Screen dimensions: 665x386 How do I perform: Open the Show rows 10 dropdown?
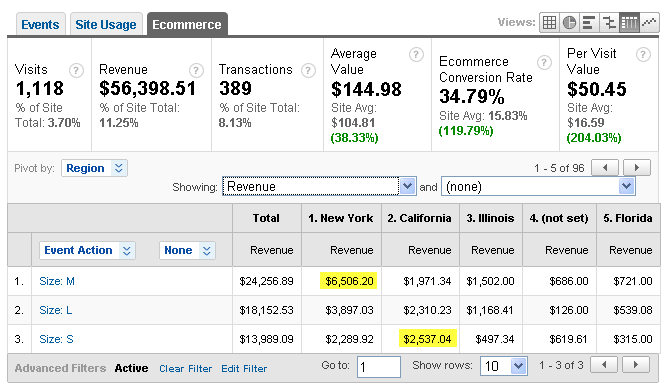[503, 366]
